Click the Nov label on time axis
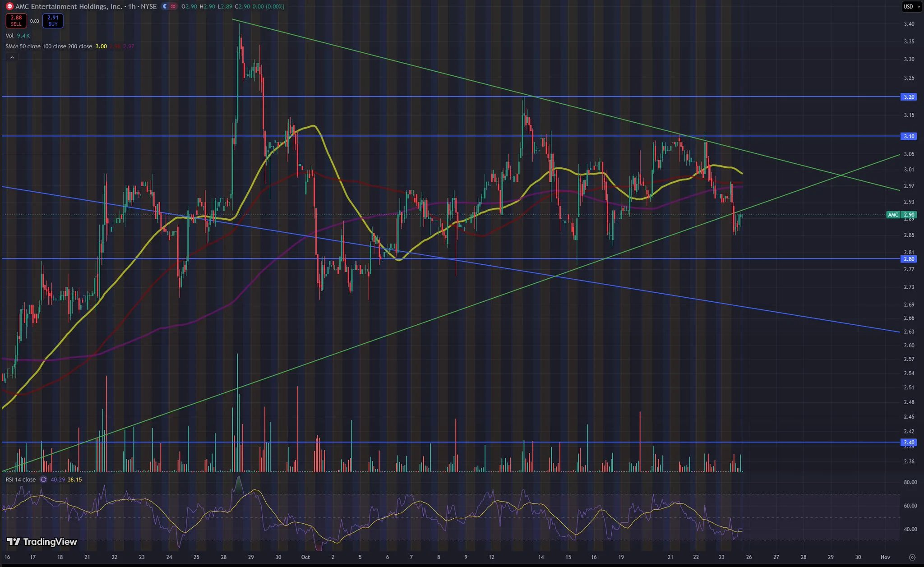Viewport: 924px width, 567px height. [885, 557]
